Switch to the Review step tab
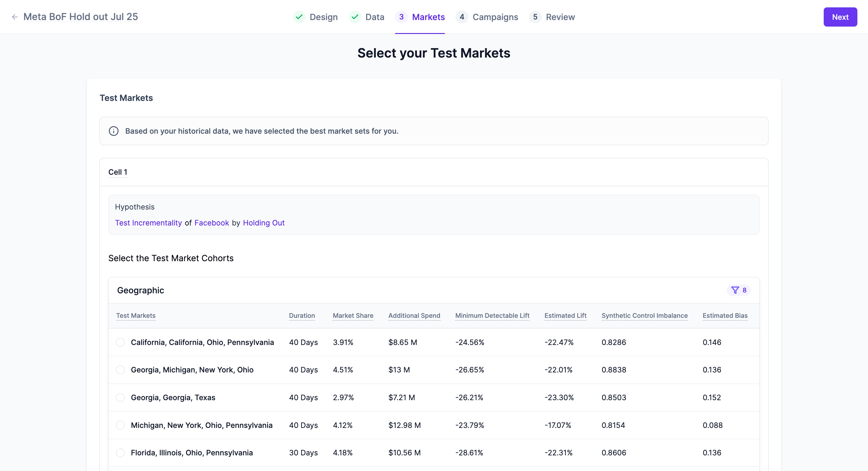Screen dimensions: 868x471 (560, 17)
